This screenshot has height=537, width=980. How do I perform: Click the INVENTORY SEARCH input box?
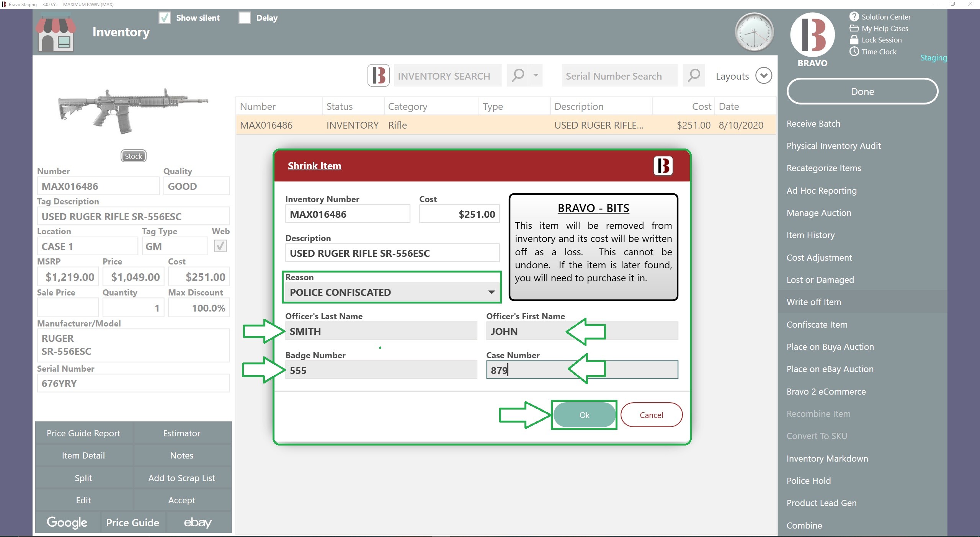(x=448, y=76)
